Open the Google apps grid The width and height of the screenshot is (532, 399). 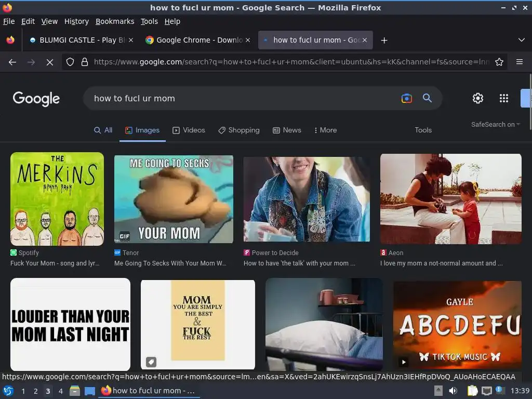(504, 98)
